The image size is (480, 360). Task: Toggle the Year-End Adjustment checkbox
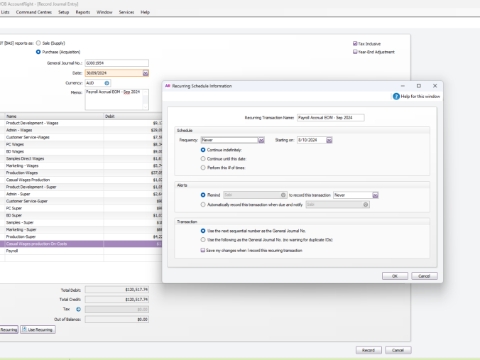[355, 52]
